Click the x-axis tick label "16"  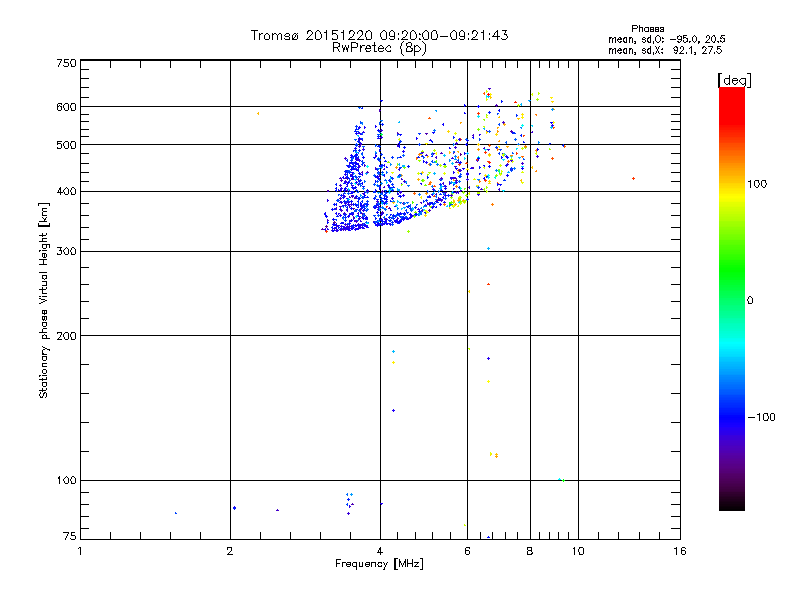[680, 551]
